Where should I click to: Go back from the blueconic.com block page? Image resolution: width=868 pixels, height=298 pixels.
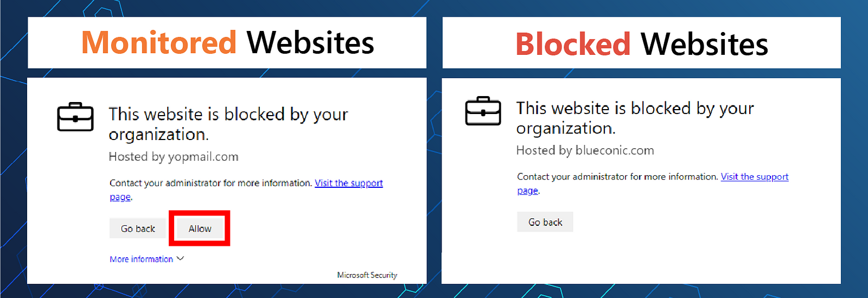click(x=545, y=222)
